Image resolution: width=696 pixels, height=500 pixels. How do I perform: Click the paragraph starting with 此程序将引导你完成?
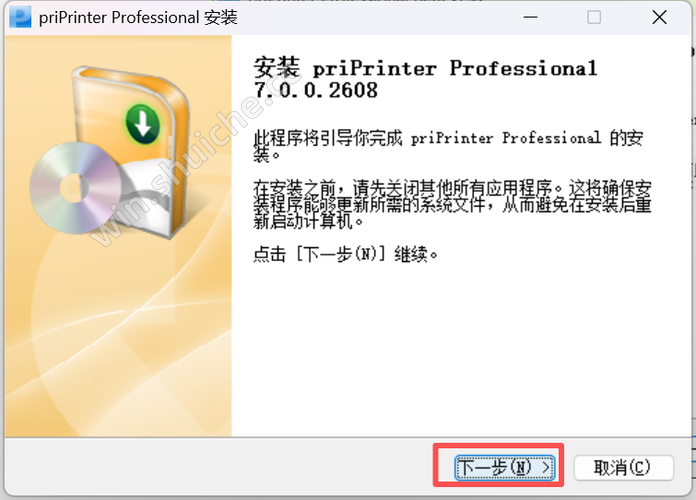(448, 146)
